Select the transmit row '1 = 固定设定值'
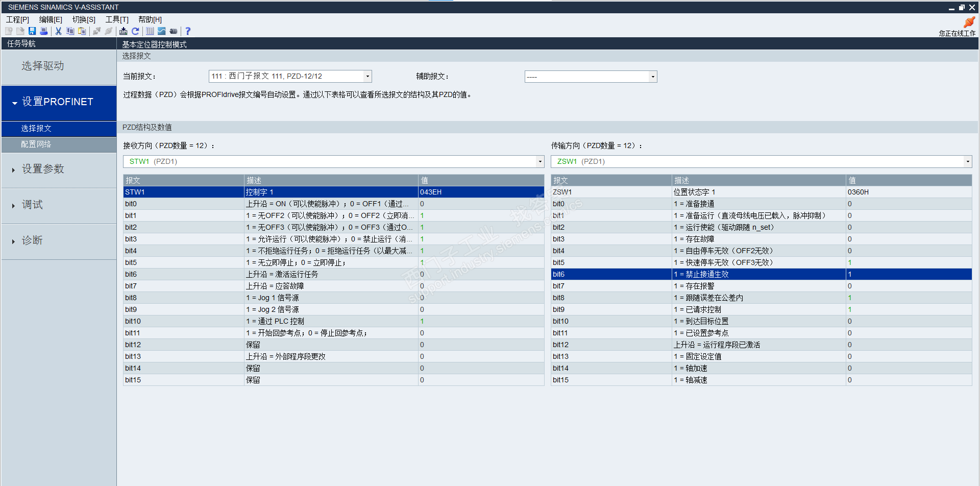Viewport: 980px width, 486px height. (x=761, y=357)
